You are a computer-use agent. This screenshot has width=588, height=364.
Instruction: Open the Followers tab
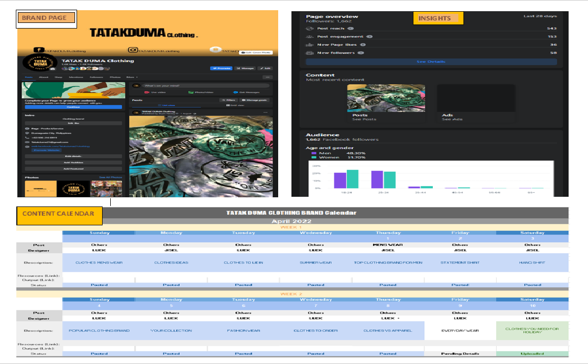[96, 77]
